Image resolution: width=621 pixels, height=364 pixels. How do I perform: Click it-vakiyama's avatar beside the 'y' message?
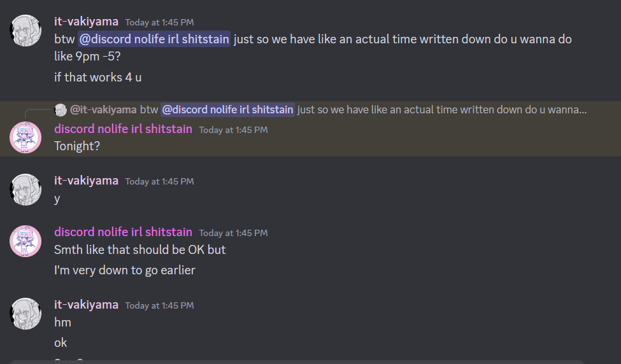pyautogui.click(x=26, y=190)
